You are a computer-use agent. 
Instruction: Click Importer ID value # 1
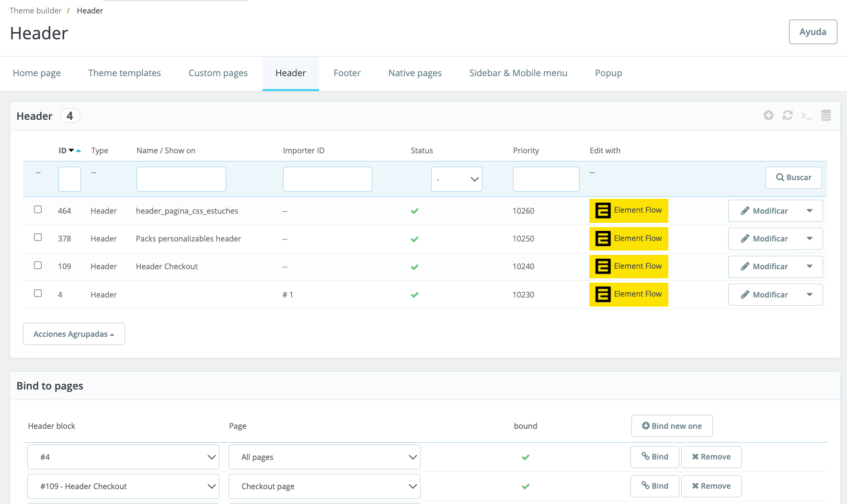tap(288, 295)
